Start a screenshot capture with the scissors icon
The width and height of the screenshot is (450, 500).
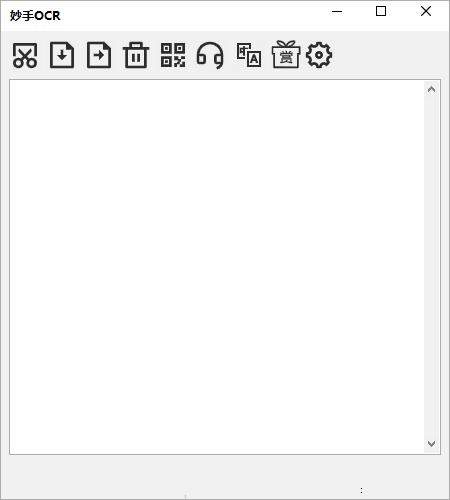click(25, 56)
